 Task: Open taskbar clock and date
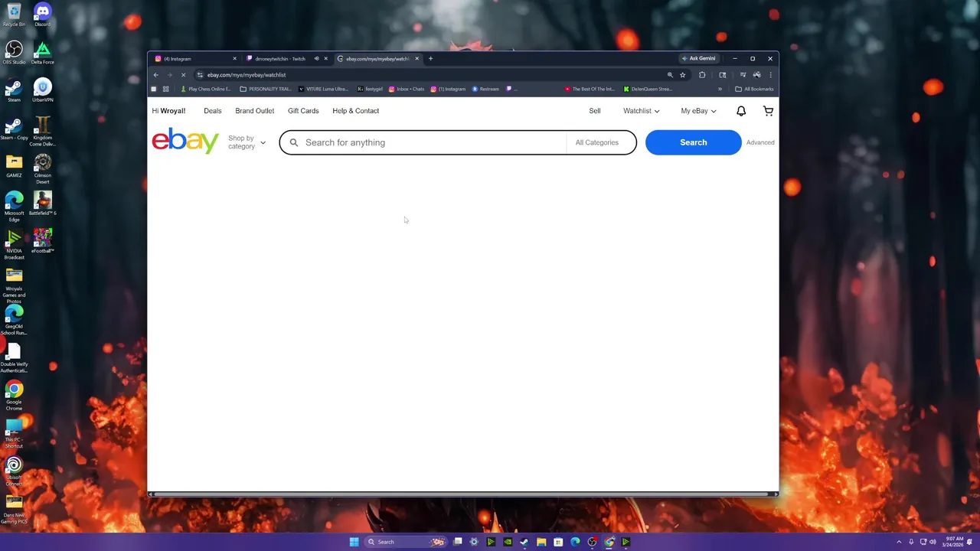(952, 542)
